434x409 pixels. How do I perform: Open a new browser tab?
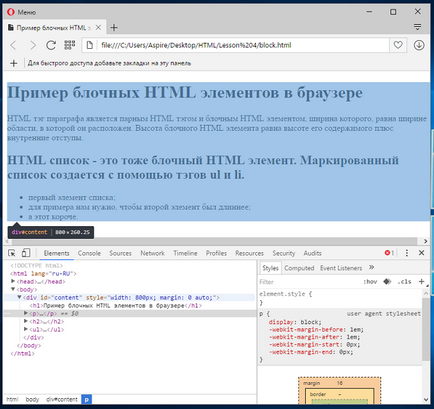[114, 28]
